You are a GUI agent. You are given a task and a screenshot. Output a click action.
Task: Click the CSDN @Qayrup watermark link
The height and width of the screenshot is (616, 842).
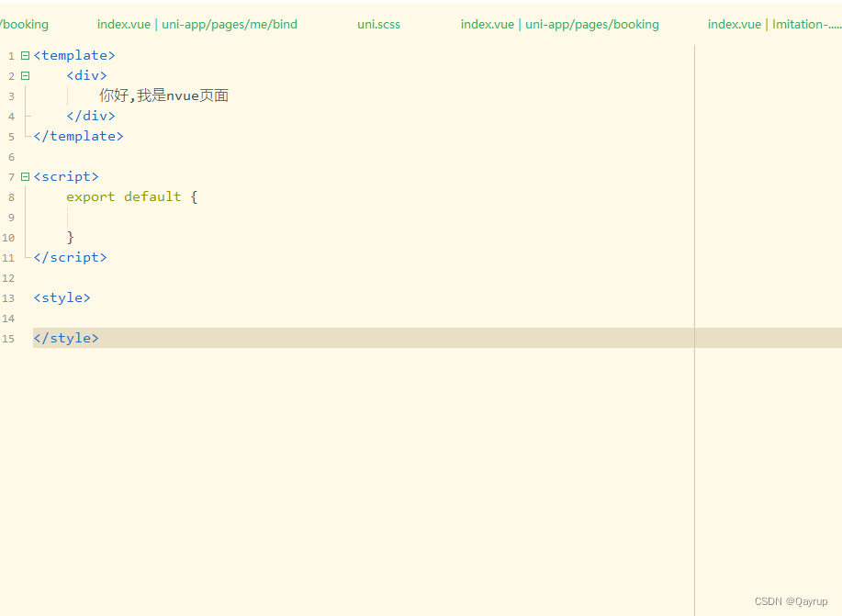[x=791, y=601]
